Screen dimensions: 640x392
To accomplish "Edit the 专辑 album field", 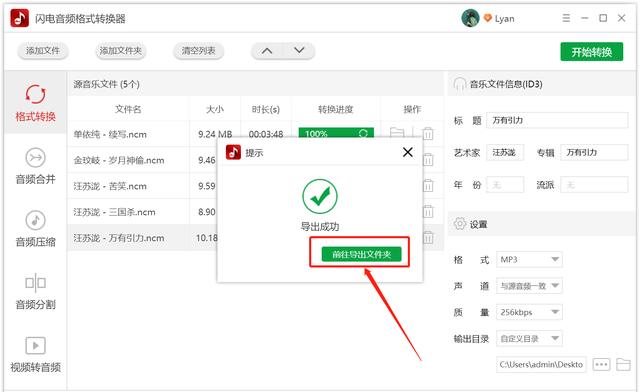I will click(x=594, y=153).
